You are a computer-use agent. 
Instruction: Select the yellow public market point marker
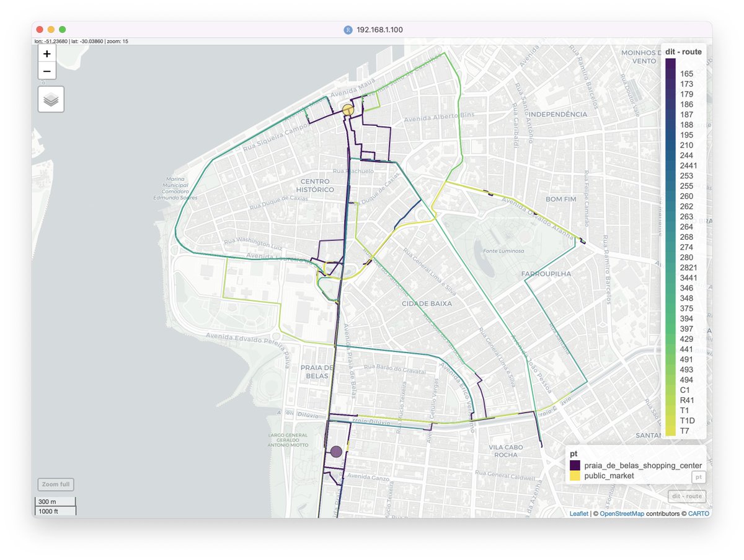click(x=348, y=110)
